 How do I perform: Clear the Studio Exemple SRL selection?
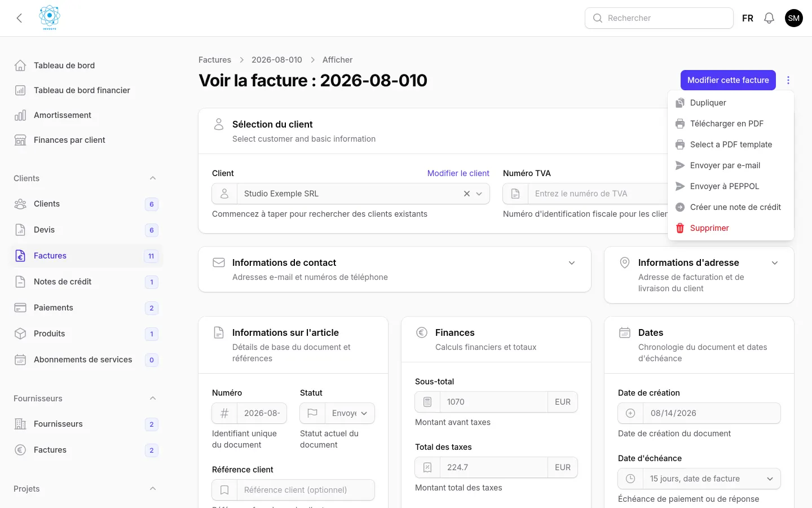click(467, 194)
